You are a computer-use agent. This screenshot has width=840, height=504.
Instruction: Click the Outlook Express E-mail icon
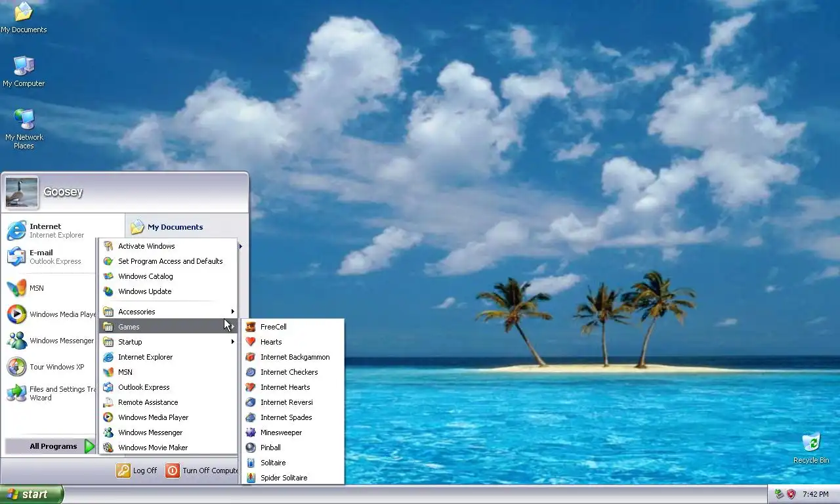16,257
